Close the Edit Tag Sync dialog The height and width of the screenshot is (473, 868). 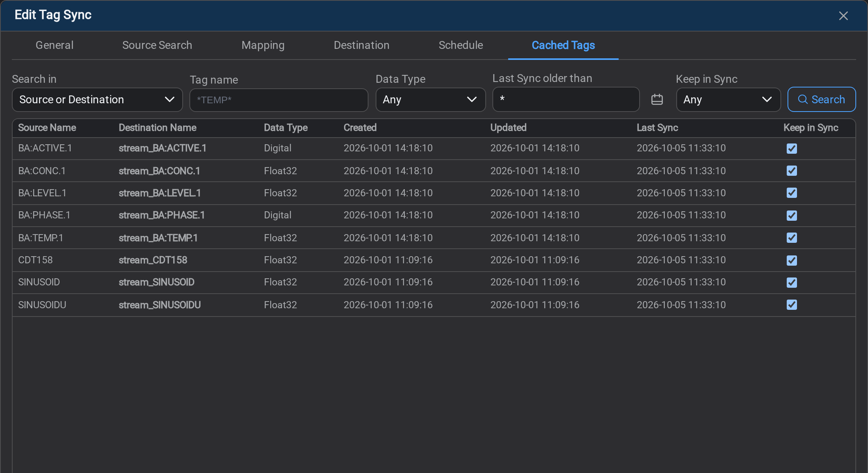click(843, 16)
